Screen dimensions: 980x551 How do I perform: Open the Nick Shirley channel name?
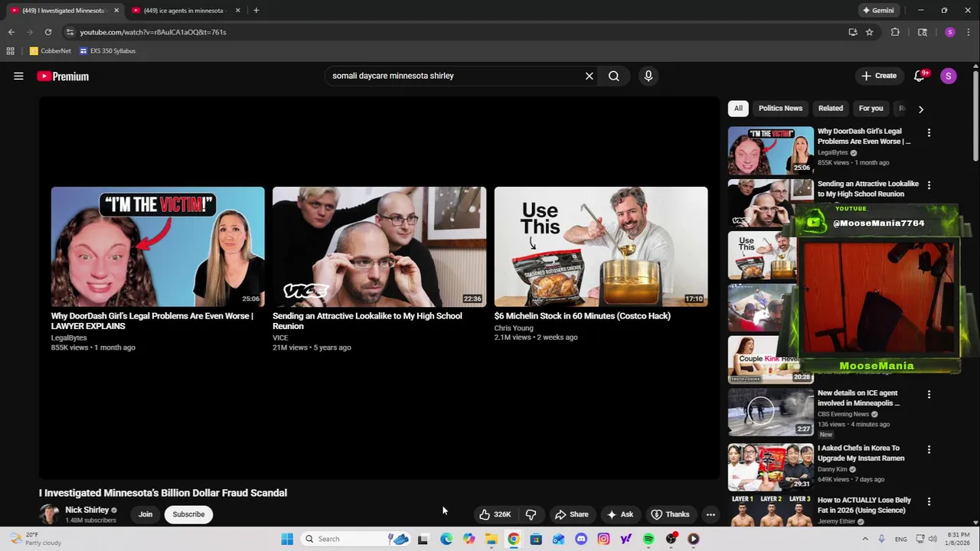click(x=87, y=510)
